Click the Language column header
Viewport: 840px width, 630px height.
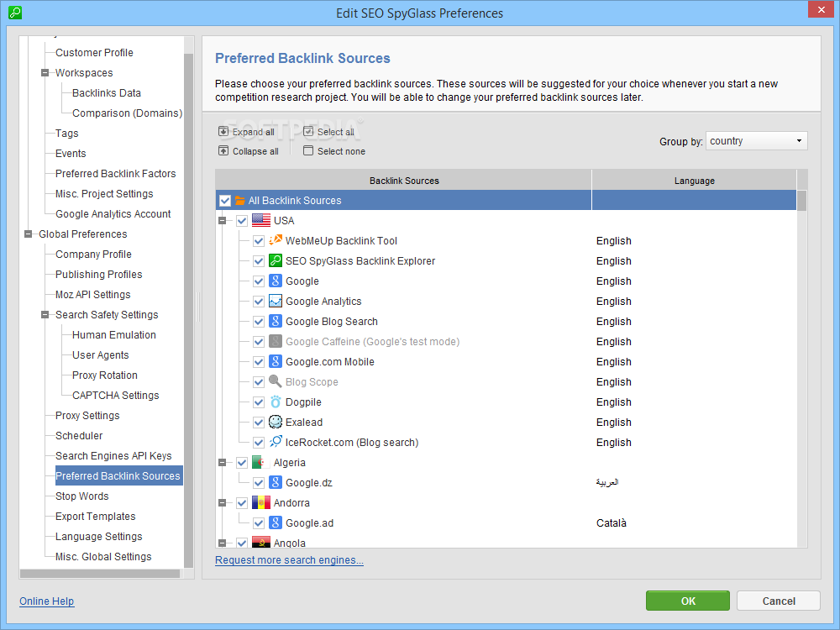[x=695, y=181]
